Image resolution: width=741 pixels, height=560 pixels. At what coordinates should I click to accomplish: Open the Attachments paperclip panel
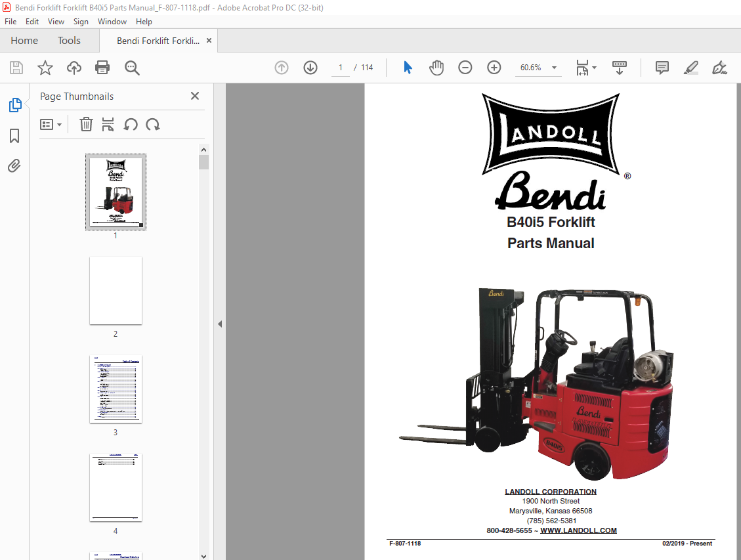click(x=14, y=166)
